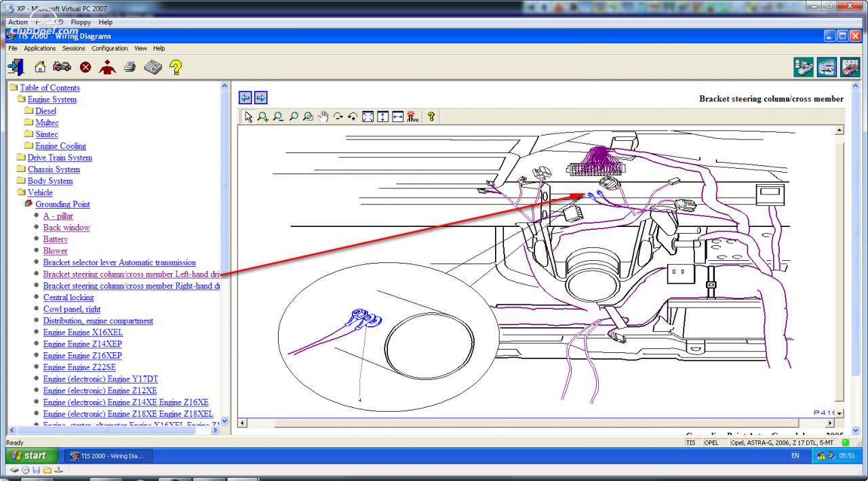The width and height of the screenshot is (868, 481).
Task: Open the Virtual PC Action menu
Action: 18,22
